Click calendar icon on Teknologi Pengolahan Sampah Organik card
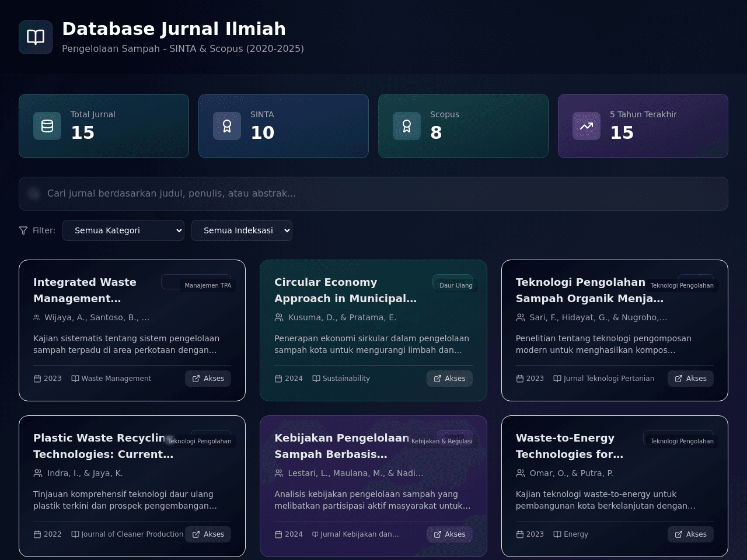This screenshot has width=747, height=560. click(x=520, y=379)
